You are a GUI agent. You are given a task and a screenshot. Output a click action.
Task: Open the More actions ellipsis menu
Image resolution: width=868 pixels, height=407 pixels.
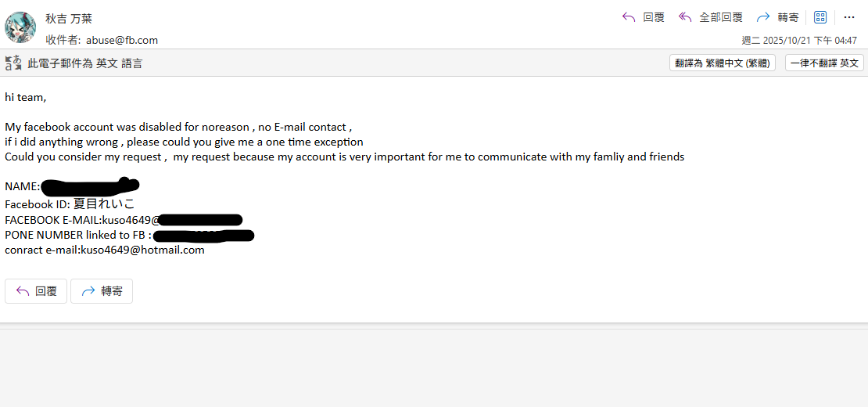point(849,17)
